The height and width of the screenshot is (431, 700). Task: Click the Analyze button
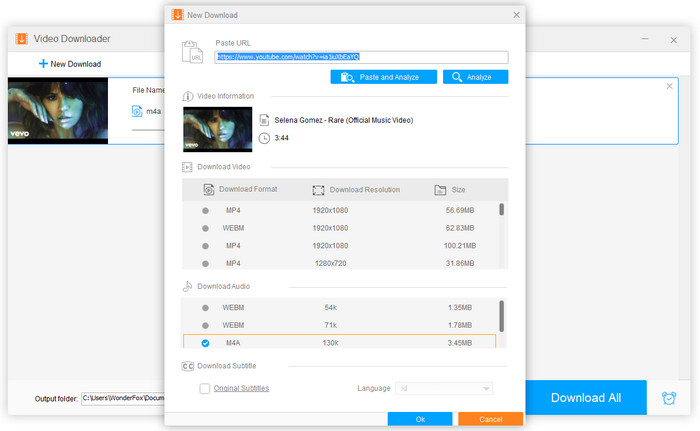(x=475, y=77)
